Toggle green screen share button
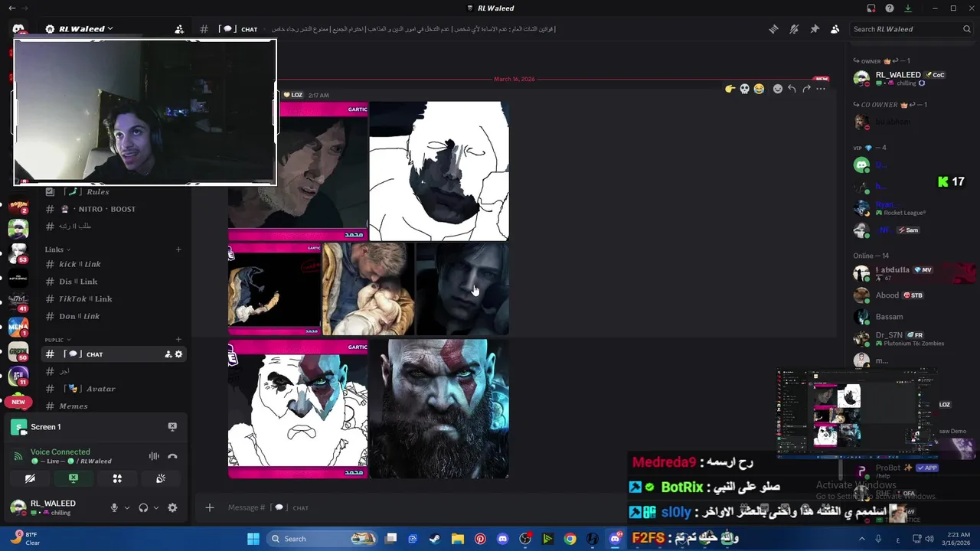Image resolution: width=980 pixels, height=551 pixels. click(73, 478)
